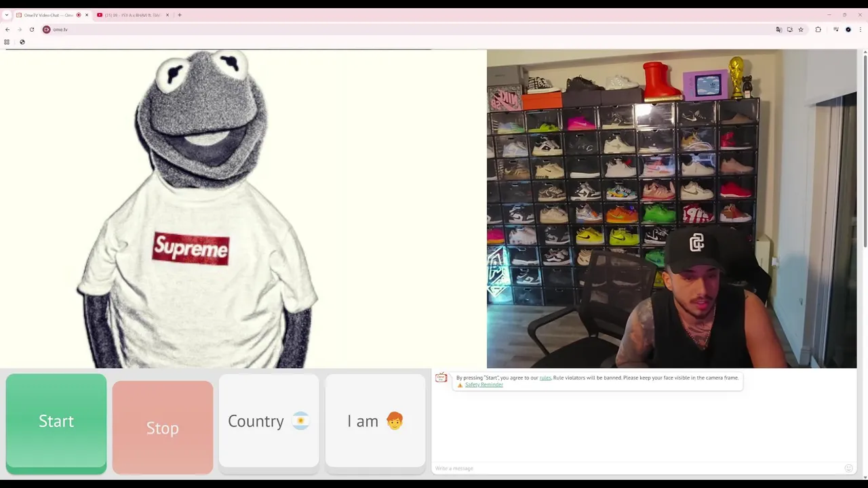Bookmark this page with the star icon
Image resolution: width=868 pixels, height=488 pixels.
tap(801, 29)
